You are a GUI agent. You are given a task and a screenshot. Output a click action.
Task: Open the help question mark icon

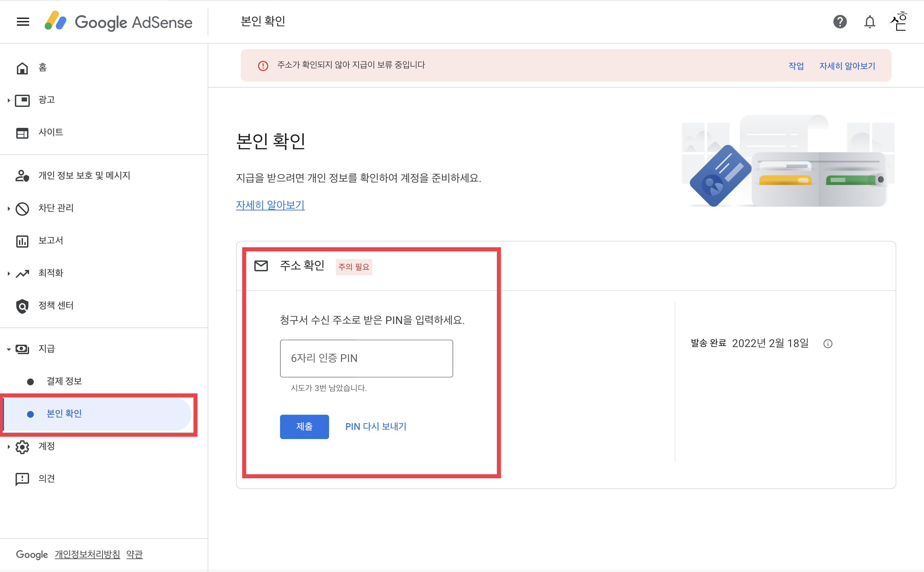coord(839,22)
